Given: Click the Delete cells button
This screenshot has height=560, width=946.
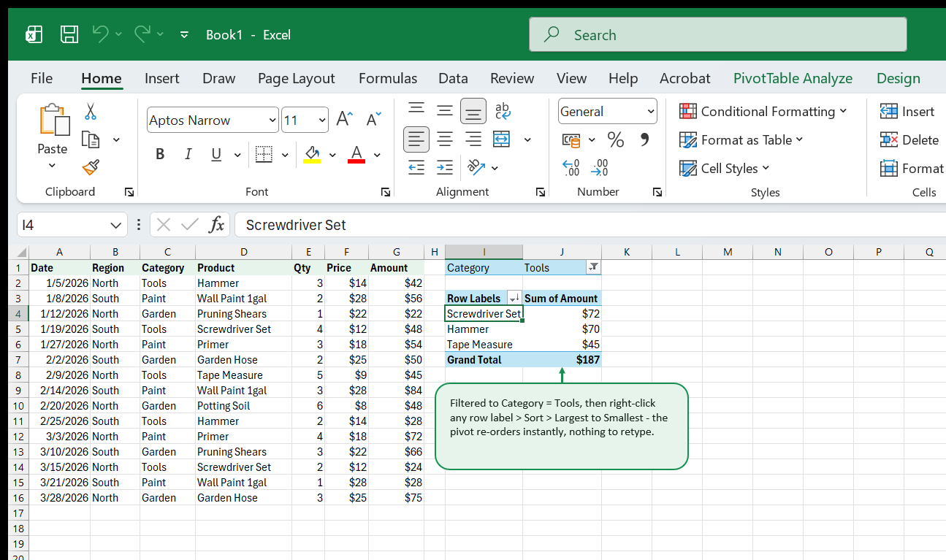Looking at the screenshot, I should 909,139.
